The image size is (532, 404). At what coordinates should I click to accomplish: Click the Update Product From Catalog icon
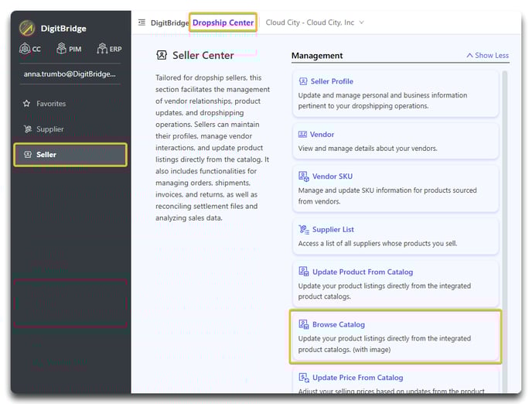click(304, 272)
